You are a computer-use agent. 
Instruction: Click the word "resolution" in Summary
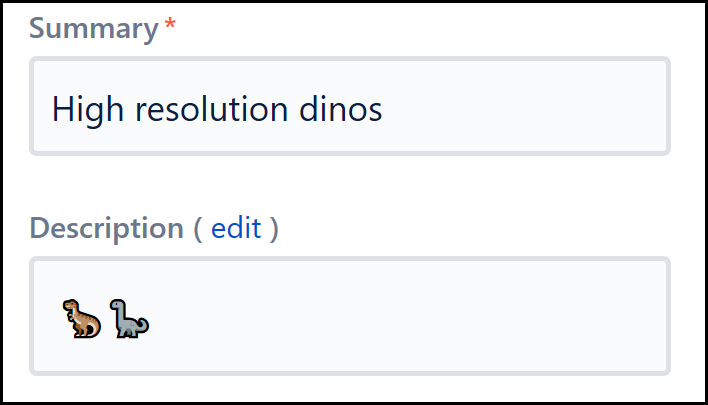(x=200, y=107)
